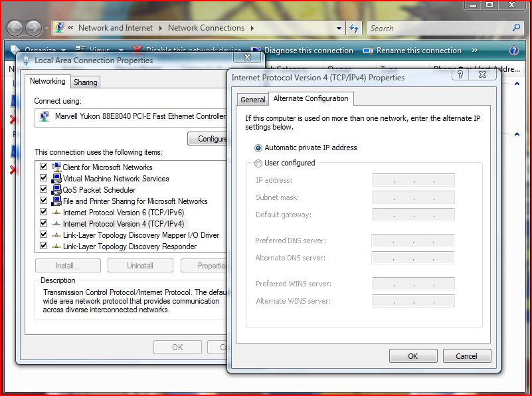The width and height of the screenshot is (532, 396).
Task: Open recent pages dropdown next to Forward
Action: (x=46, y=29)
